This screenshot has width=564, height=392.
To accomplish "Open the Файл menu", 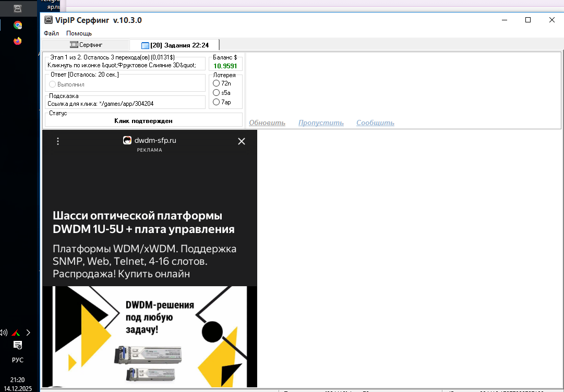I will click(x=51, y=33).
